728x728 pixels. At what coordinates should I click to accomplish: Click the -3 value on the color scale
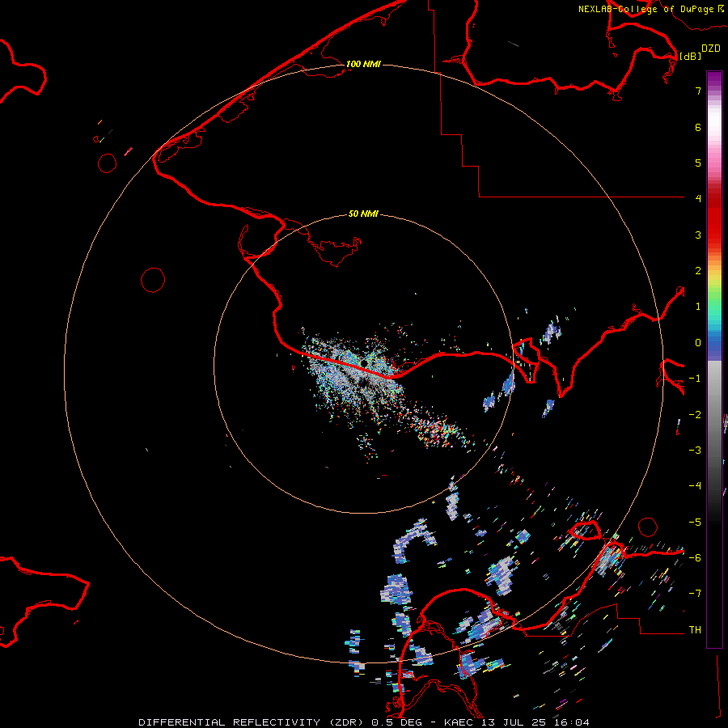coord(695,451)
